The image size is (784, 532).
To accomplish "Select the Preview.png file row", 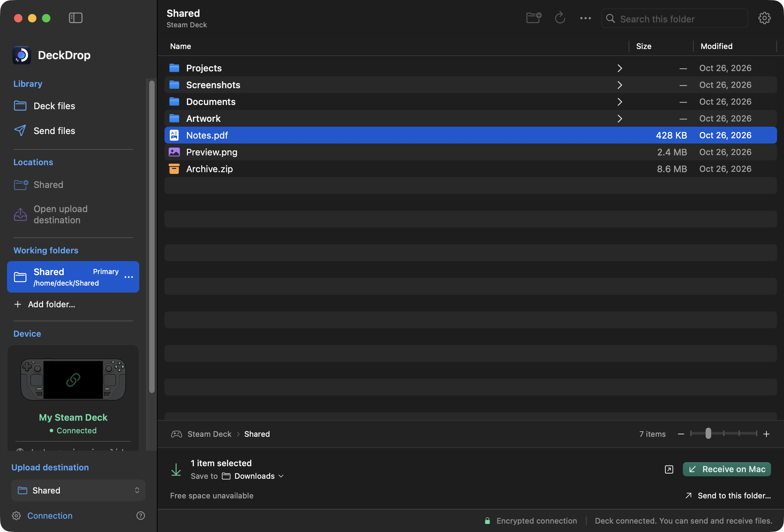I will pos(470,152).
